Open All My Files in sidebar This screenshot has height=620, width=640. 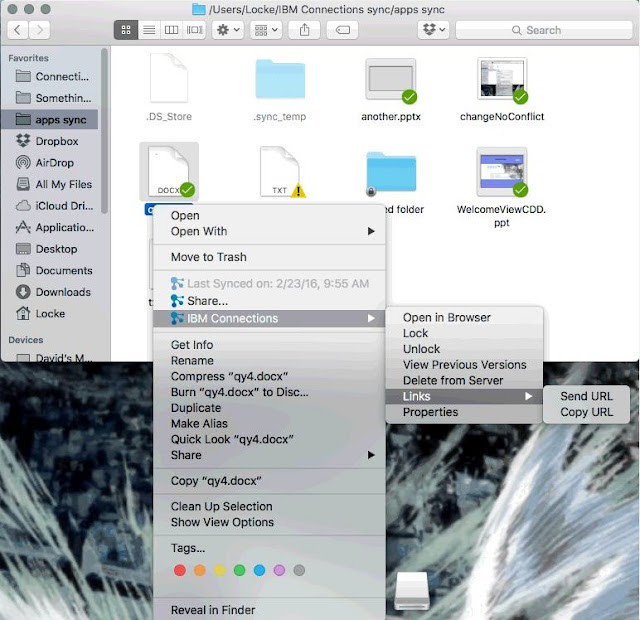[51, 184]
